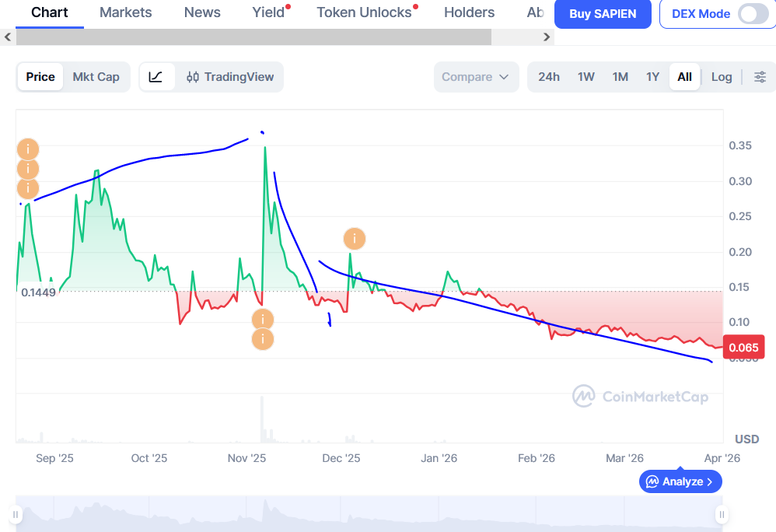
Task: Click the Feb '26 axis label
Action: click(x=537, y=458)
